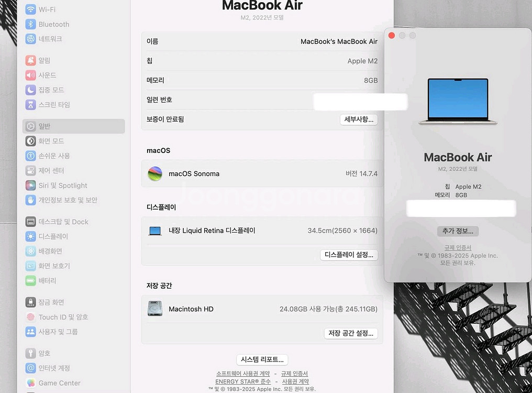The height and width of the screenshot is (393, 532).
Task: Select 암호 key icon in sidebar
Action: (x=30, y=353)
